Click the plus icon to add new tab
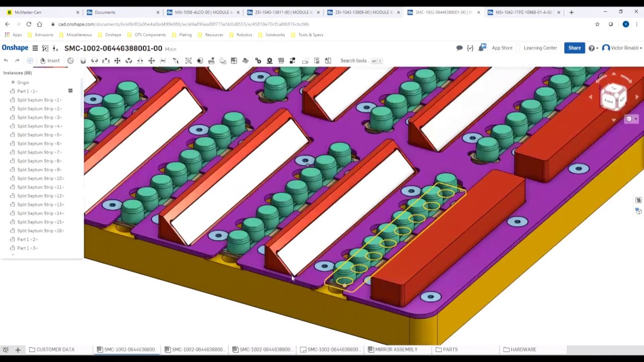This screenshot has width=644, height=362. (18, 349)
